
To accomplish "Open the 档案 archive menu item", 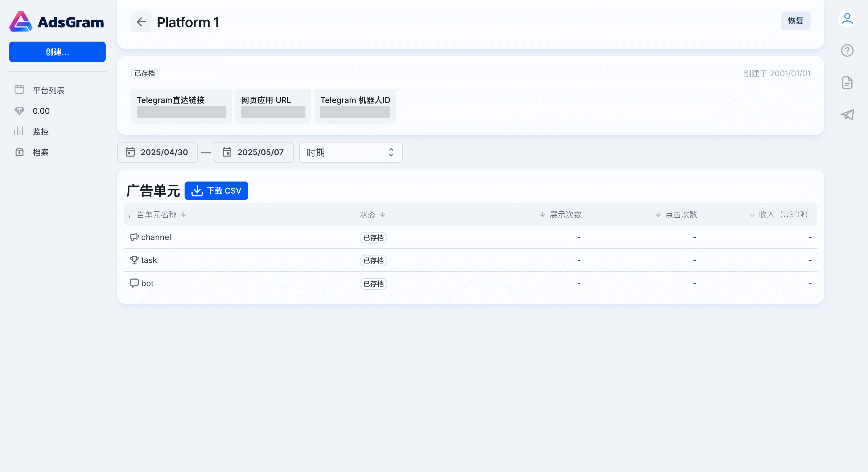I will 41,153.
